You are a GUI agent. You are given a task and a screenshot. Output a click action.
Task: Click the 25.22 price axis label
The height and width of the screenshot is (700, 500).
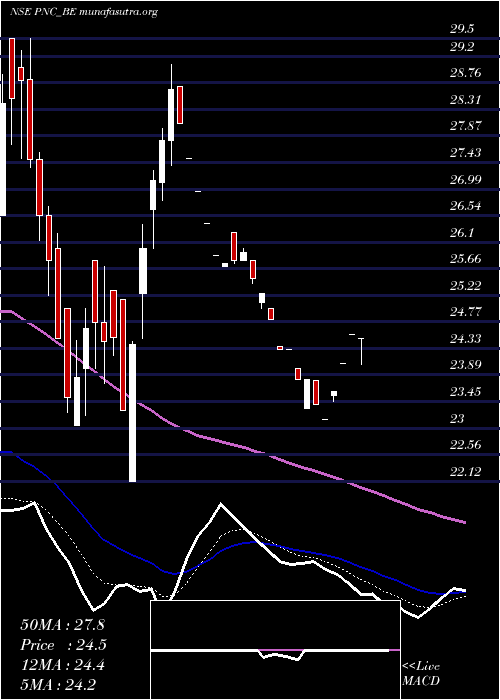[x=466, y=285]
